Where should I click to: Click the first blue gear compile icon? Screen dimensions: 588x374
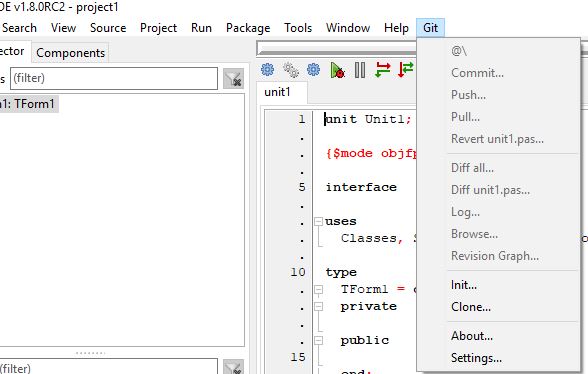(x=267, y=70)
